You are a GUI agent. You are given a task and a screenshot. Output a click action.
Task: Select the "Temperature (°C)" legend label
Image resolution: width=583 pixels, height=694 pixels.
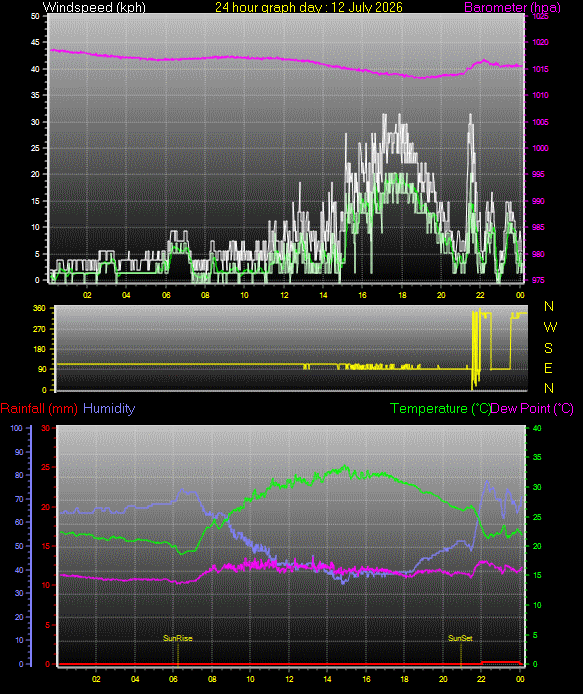440,408
